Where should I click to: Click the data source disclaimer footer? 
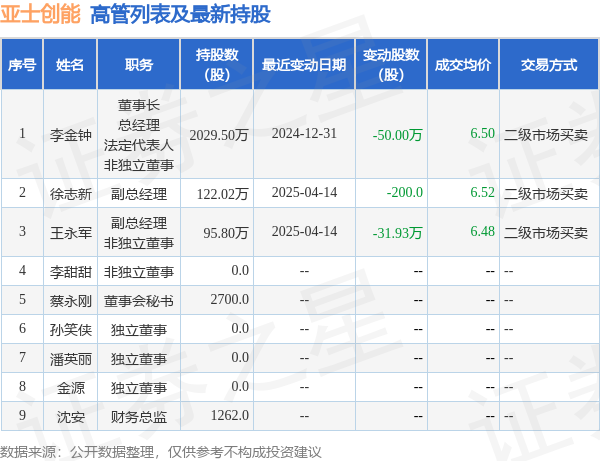(x=161, y=452)
